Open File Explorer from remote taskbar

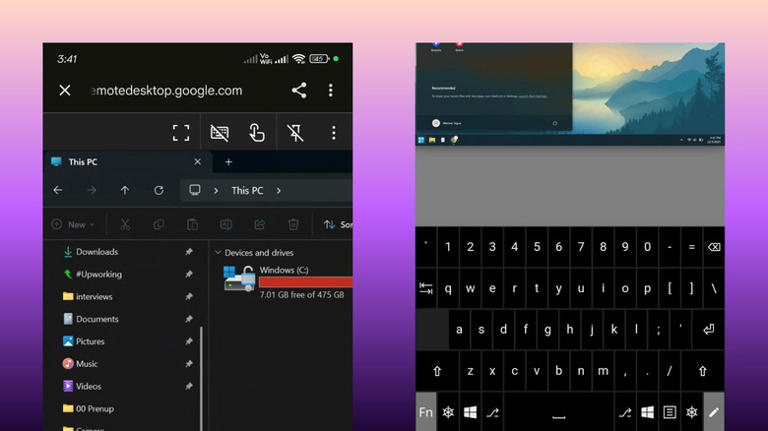[x=432, y=140]
